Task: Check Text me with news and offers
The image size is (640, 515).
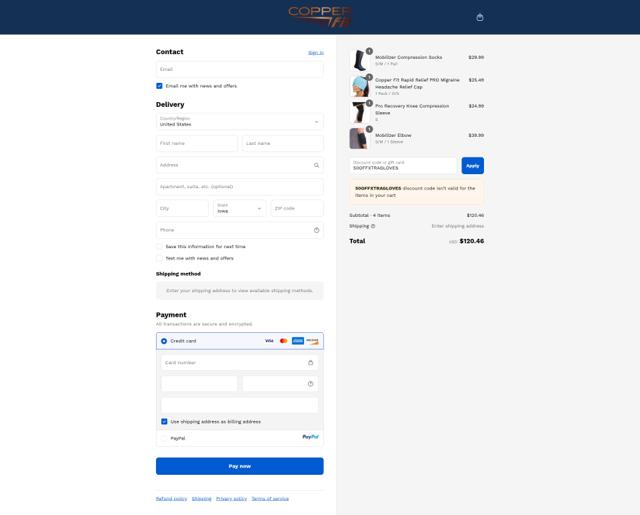Action: tap(159, 258)
